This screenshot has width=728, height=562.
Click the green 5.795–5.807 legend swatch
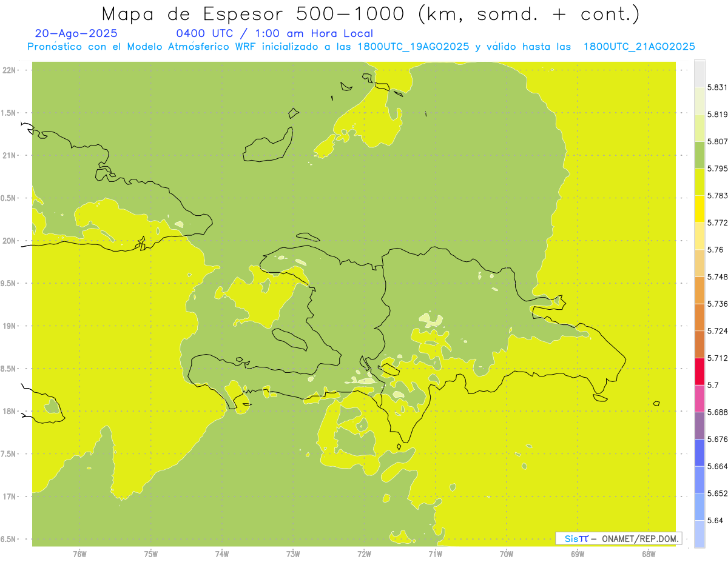pos(699,155)
